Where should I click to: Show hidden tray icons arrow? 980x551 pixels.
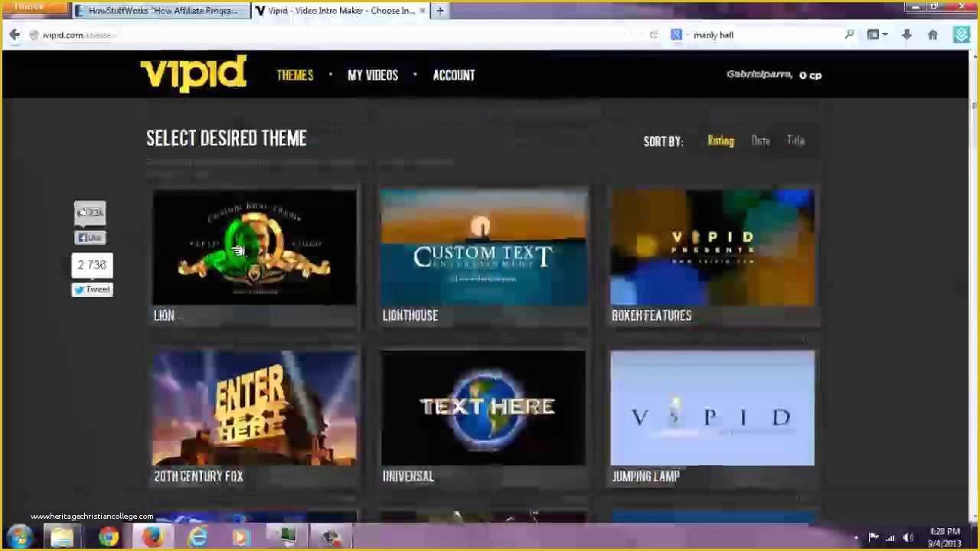[x=856, y=537]
